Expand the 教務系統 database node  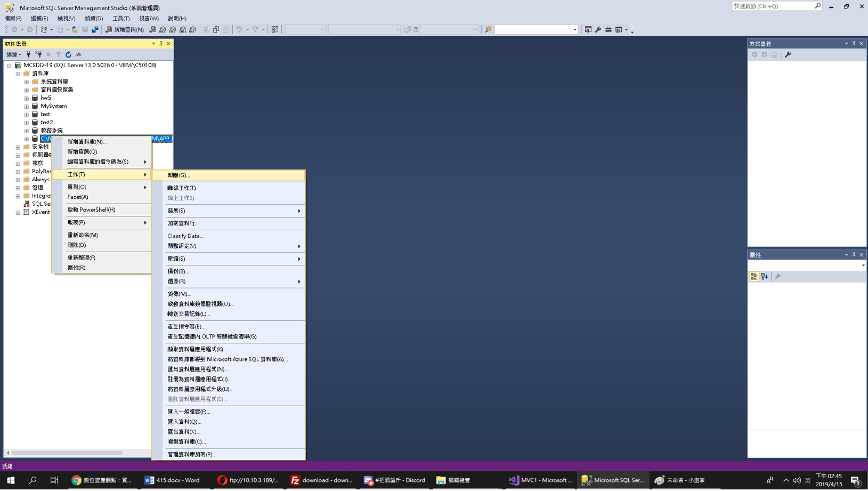pos(26,131)
